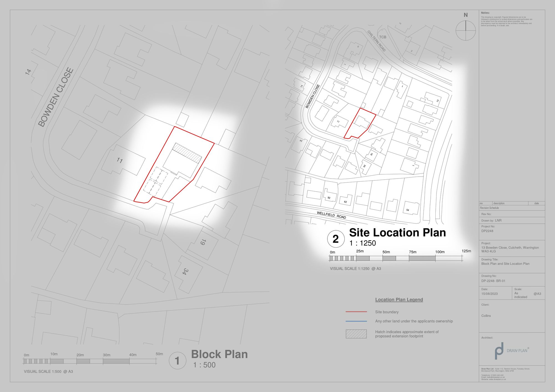The width and height of the screenshot is (555, 392).
Task: Select the circled number 2 view marker
Action: (336, 239)
